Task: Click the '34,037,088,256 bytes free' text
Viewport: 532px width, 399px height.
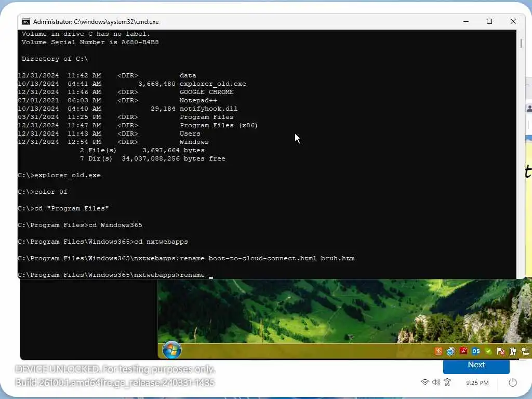Action: point(174,159)
